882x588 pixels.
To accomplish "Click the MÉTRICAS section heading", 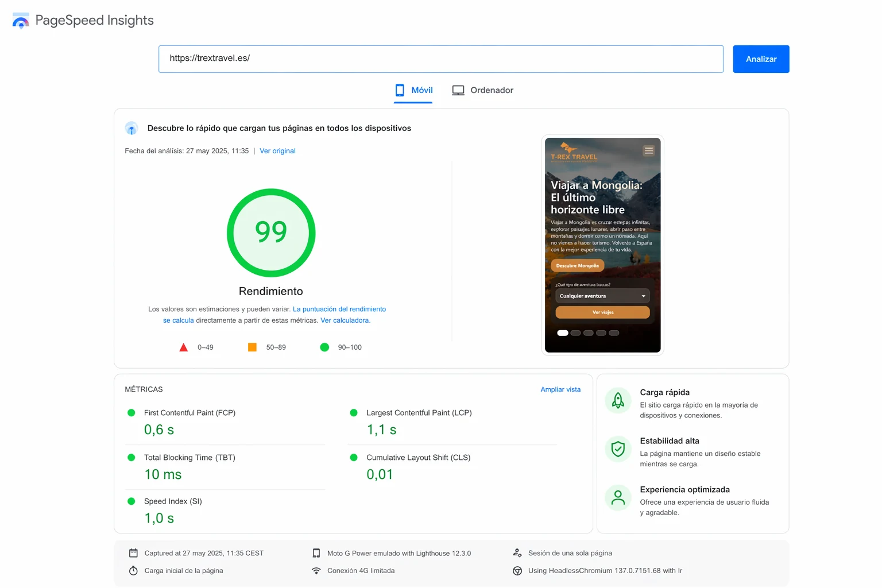I will click(x=144, y=389).
